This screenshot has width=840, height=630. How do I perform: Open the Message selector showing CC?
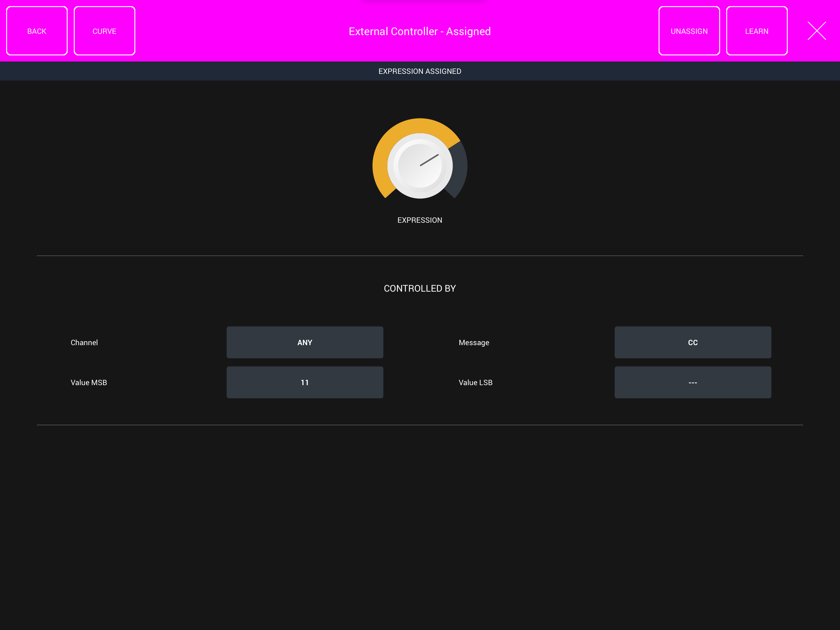(692, 342)
